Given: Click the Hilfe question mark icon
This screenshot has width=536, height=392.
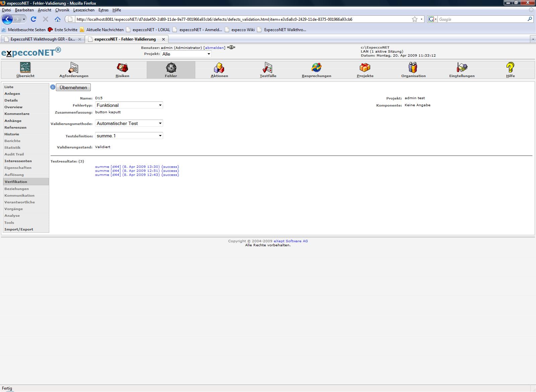Looking at the screenshot, I should (x=510, y=68).
